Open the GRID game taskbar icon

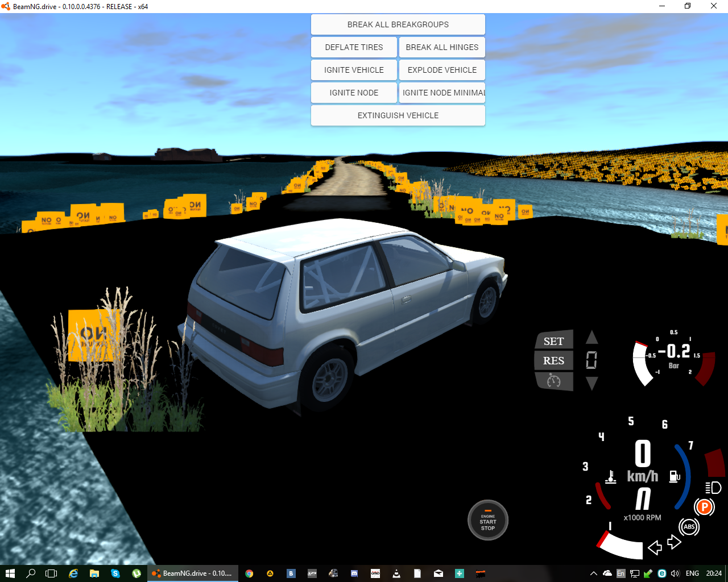tap(375, 573)
